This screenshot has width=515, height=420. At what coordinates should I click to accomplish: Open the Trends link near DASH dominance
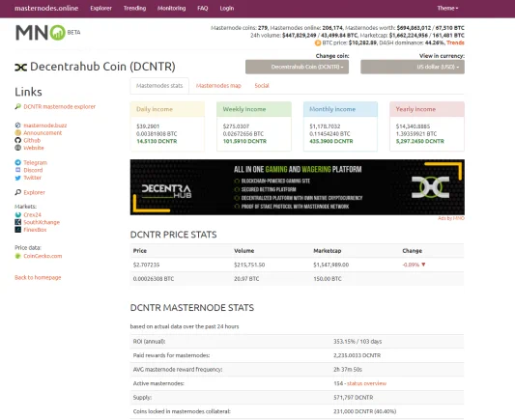point(455,43)
